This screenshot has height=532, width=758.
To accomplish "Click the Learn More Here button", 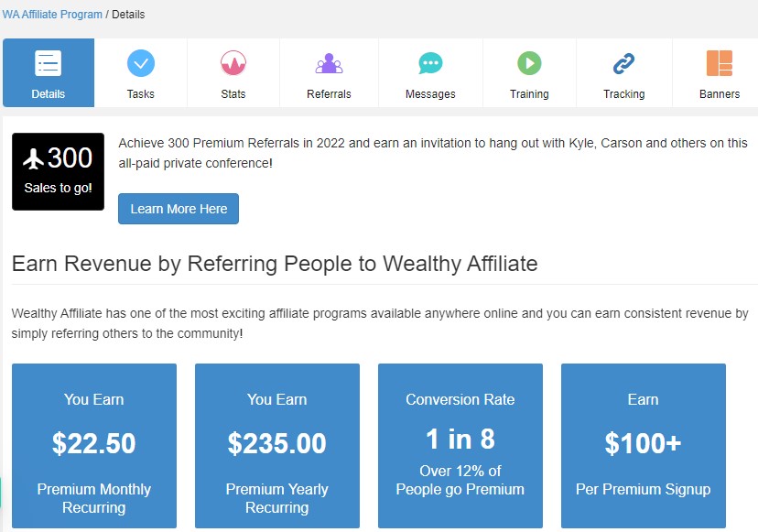I will pyautogui.click(x=179, y=209).
